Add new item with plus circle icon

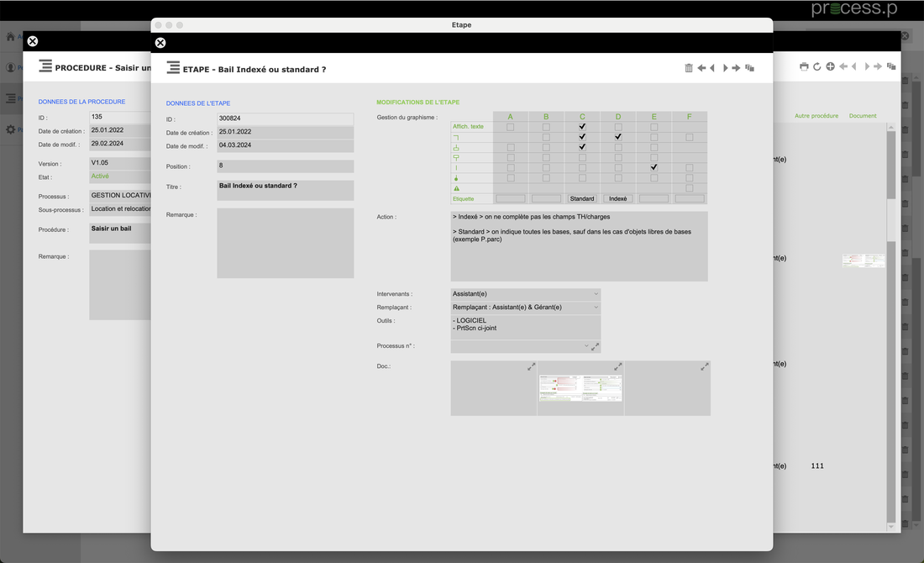830,66
